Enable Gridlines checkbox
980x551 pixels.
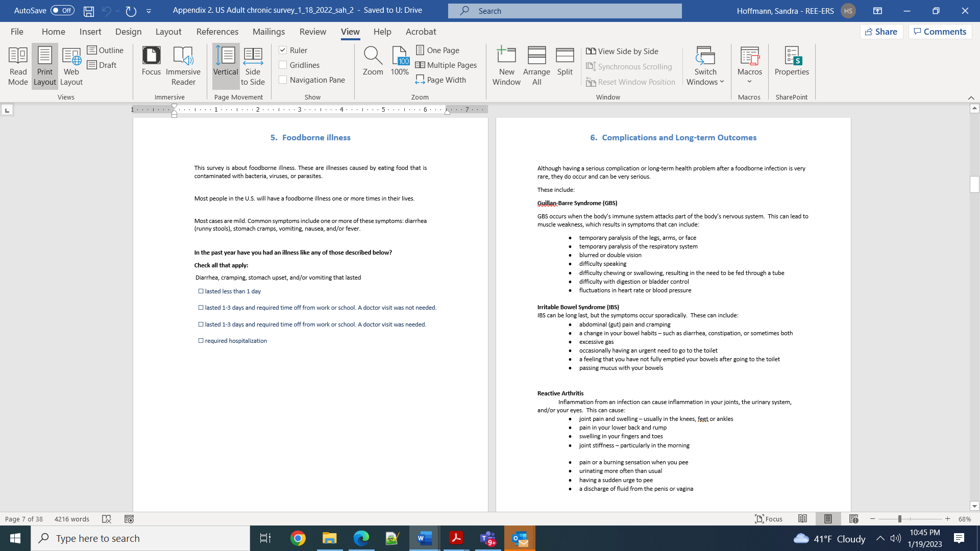point(283,65)
